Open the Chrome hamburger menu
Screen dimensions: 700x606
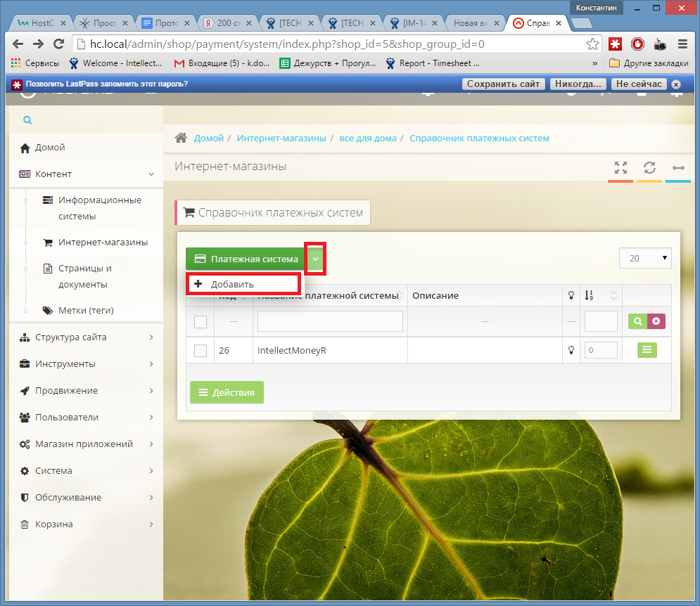click(x=682, y=44)
